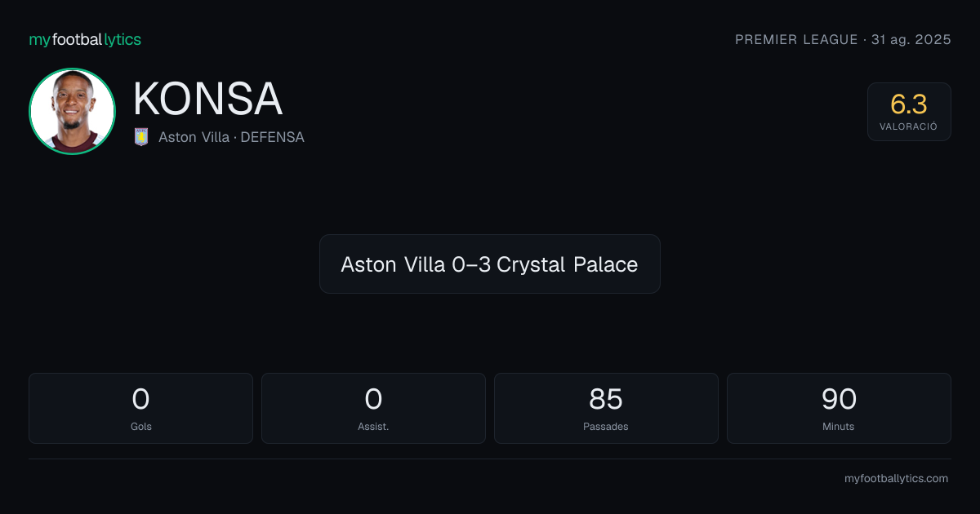Image resolution: width=980 pixels, height=514 pixels.
Task: Click the VALORACIÓ label
Action: [909, 127]
